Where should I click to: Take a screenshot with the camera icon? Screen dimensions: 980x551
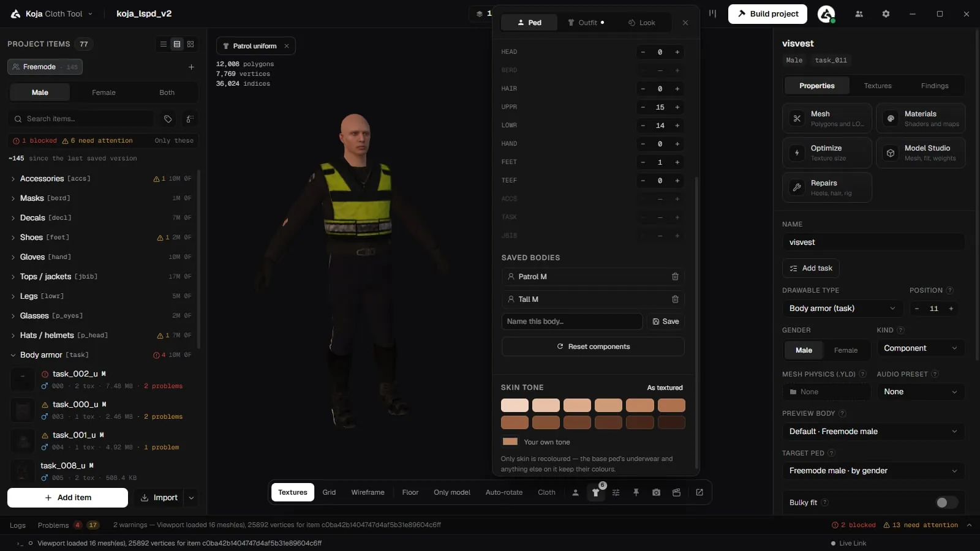pyautogui.click(x=656, y=492)
